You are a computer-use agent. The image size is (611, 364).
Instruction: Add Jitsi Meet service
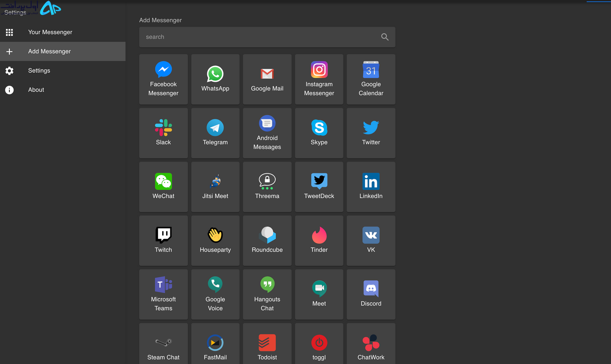[215, 187]
